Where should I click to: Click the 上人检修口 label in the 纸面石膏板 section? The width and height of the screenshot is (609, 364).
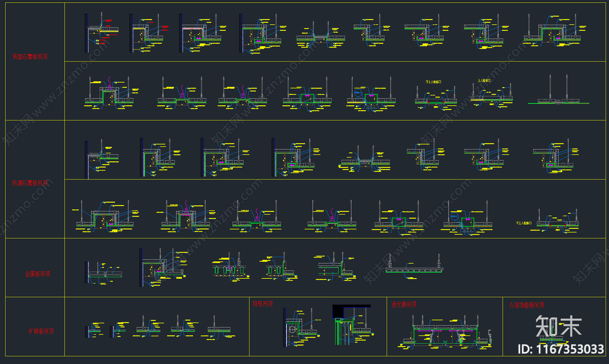tap(484, 81)
